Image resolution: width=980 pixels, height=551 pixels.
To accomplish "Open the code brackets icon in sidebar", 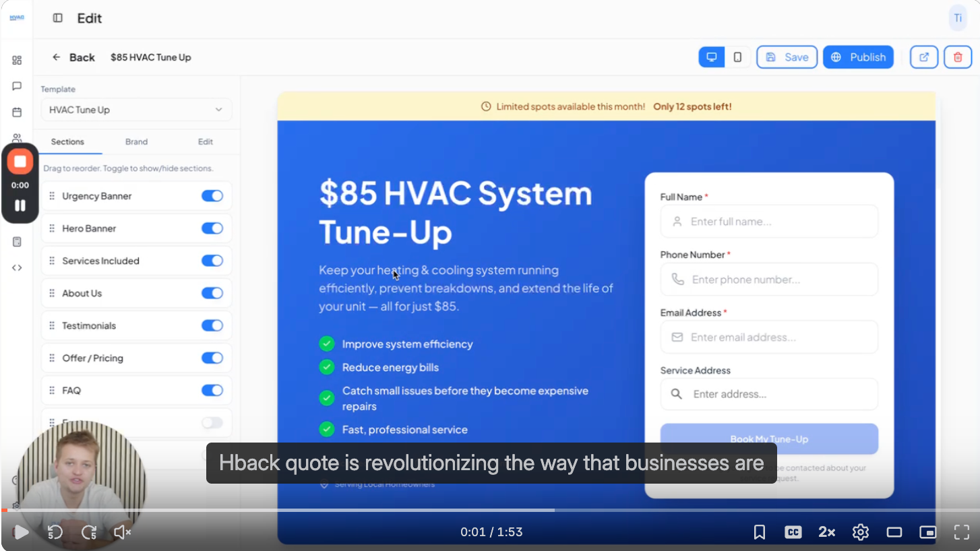I will [17, 267].
